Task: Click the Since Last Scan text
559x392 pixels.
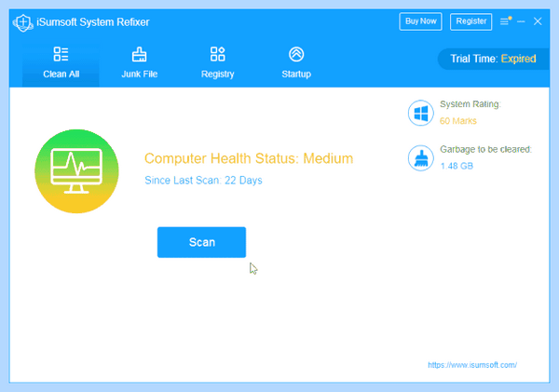Action: (203, 181)
